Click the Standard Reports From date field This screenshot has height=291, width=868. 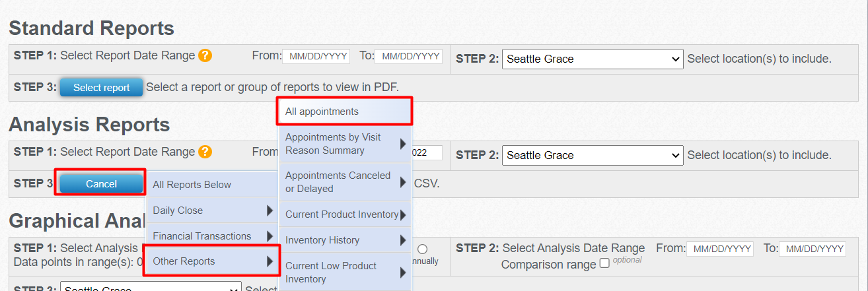pos(316,56)
